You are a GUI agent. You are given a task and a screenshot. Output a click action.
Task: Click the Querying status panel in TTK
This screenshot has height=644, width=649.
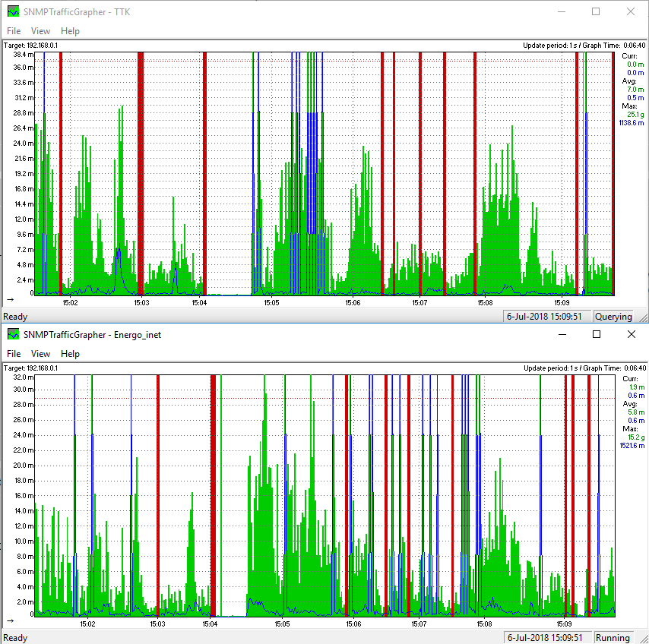(x=613, y=317)
